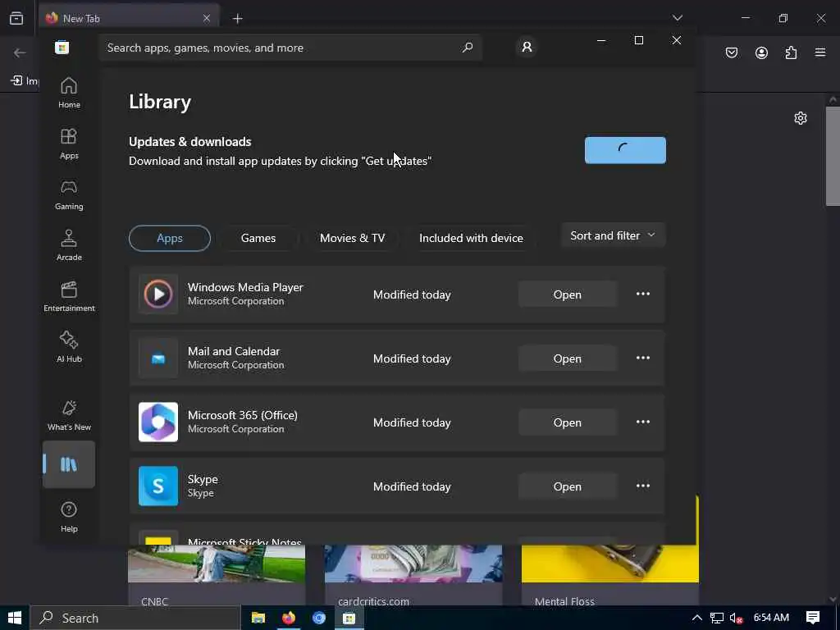840x630 pixels.
Task: Open Firefox extensions puzzle icon
Action: [791, 52]
